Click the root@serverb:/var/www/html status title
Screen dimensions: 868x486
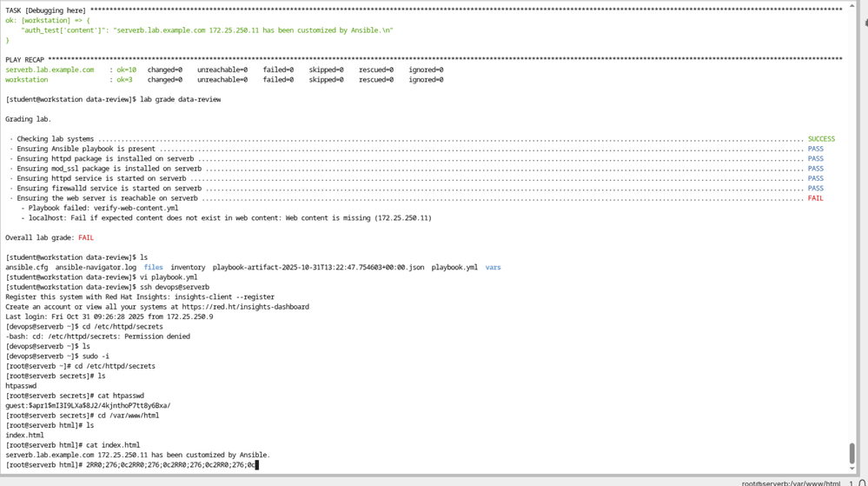[x=791, y=483]
